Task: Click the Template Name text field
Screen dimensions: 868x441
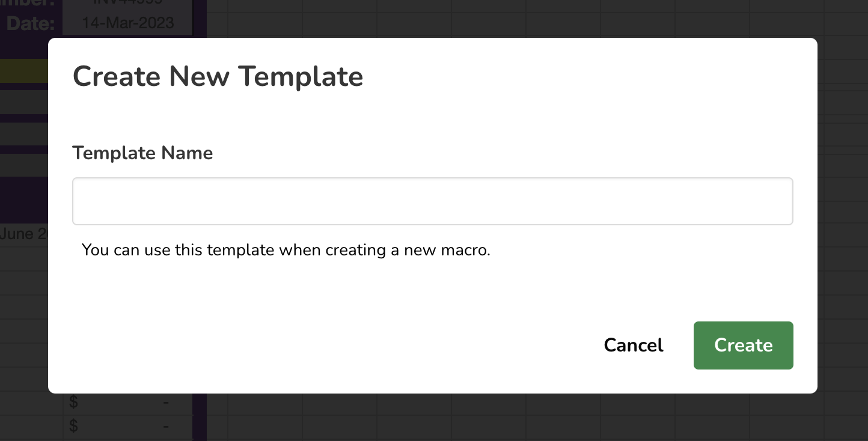Action: point(432,201)
